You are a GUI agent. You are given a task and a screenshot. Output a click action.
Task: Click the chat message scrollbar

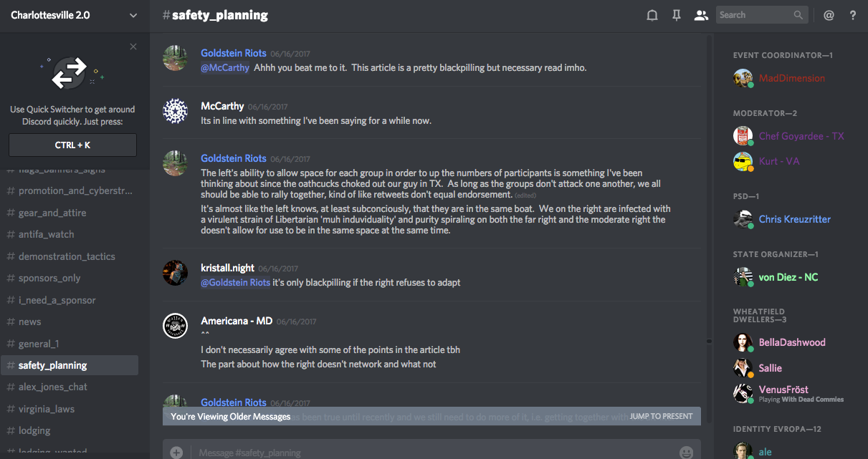(x=709, y=342)
